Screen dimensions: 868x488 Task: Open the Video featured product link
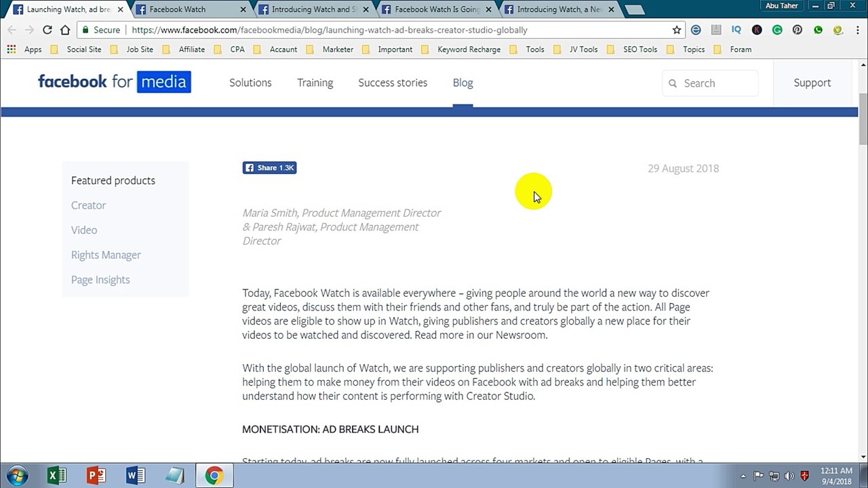[84, 230]
